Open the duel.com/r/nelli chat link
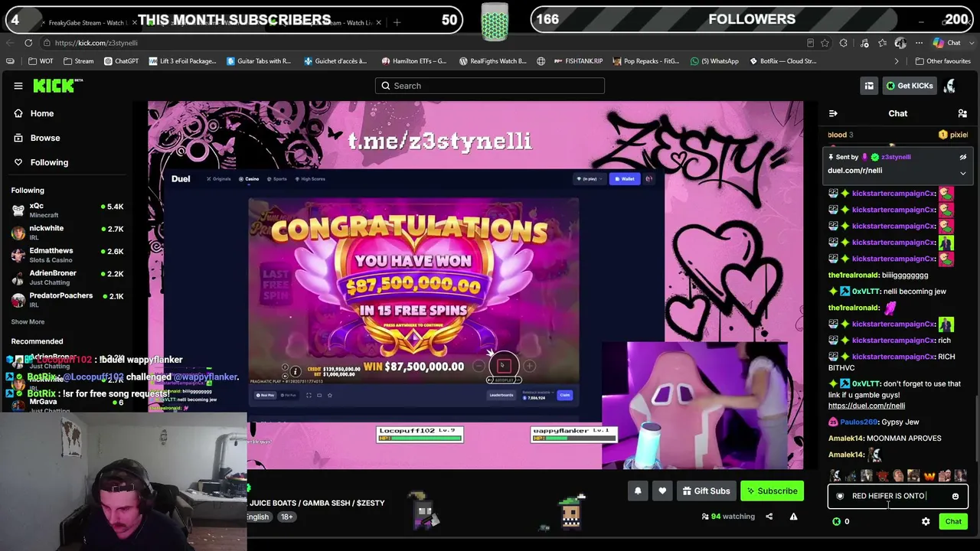 [x=866, y=406]
